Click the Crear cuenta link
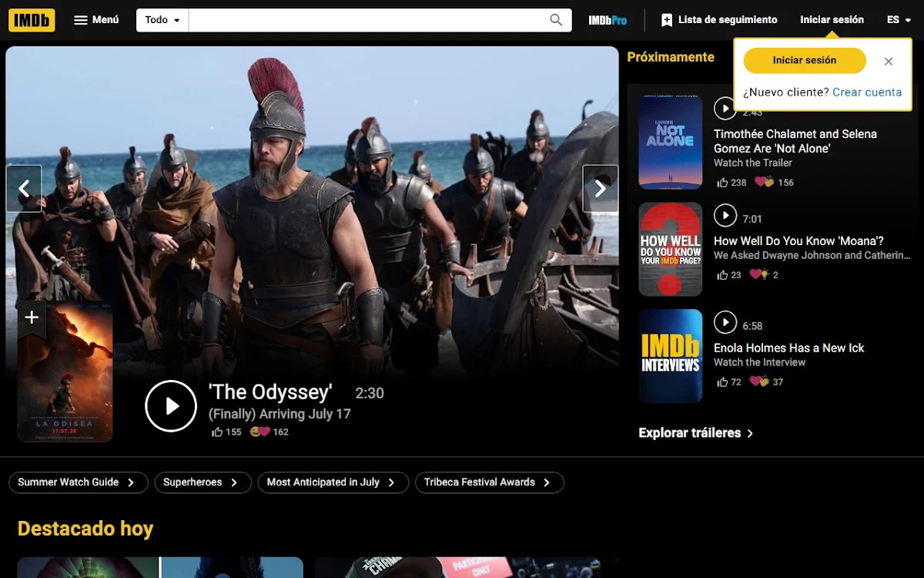The height and width of the screenshot is (578, 924). tap(867, 92)
